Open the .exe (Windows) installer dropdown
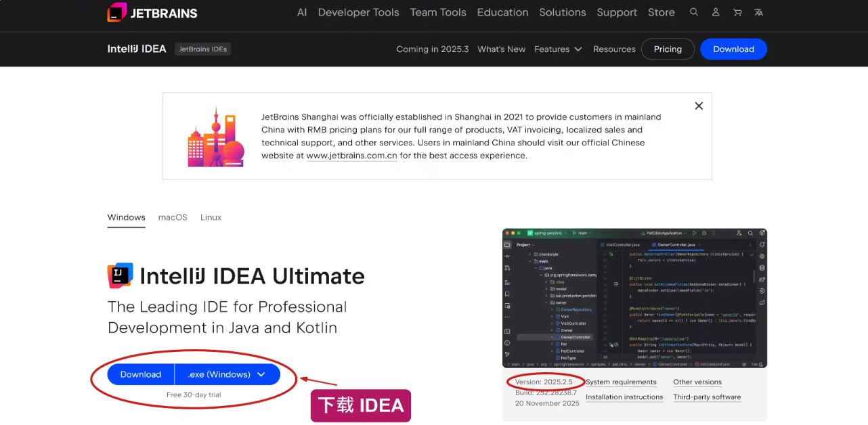Image resolution: width=868 pixels, height=425 pixels. click(227, 374)
